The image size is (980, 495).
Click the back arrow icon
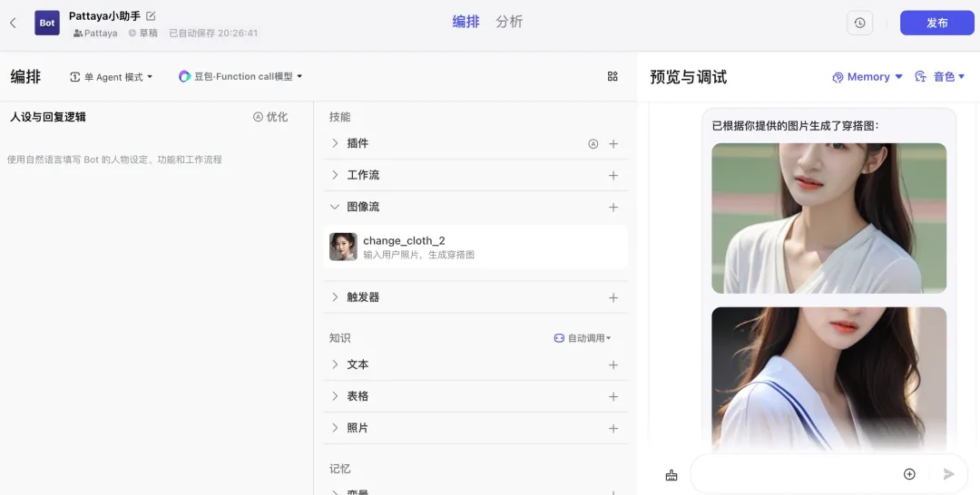(13, 23)
